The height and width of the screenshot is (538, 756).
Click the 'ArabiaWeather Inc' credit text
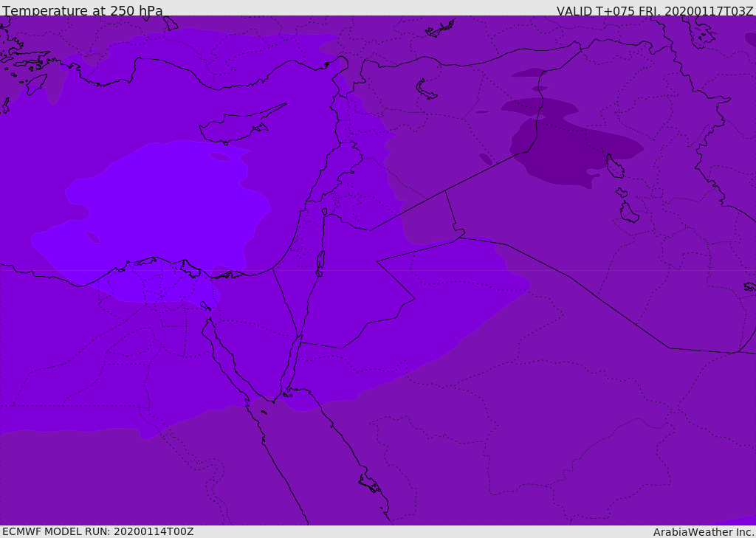click(703, 532)
